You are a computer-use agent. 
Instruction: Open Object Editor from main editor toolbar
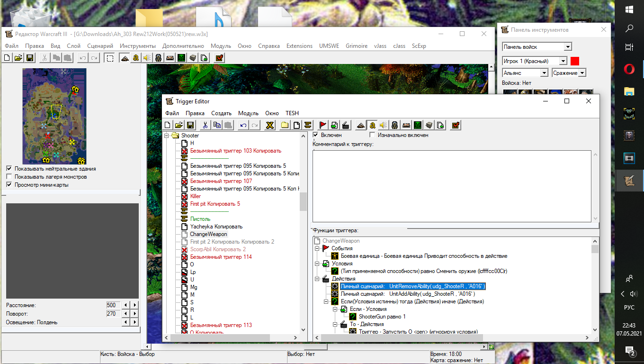point(158,58)
